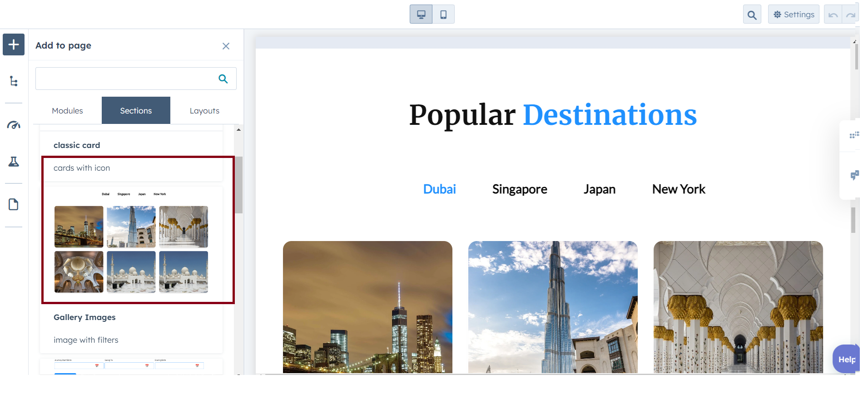Switch to desktop preview mode

tap(421, 15)
